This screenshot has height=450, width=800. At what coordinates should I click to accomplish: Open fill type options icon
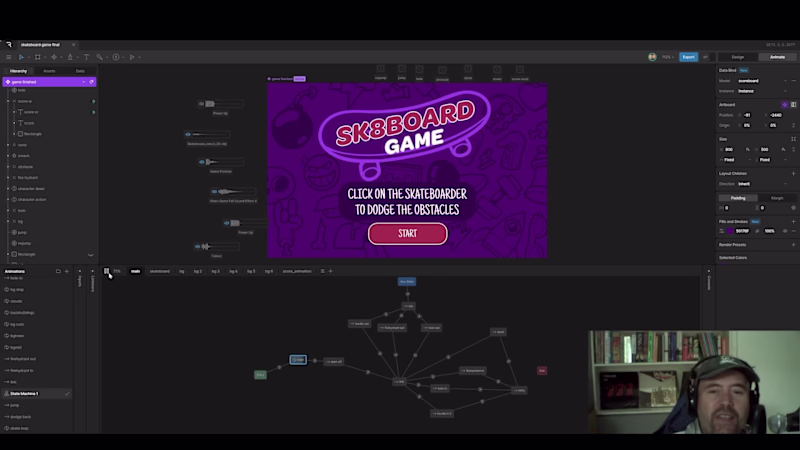tap(721, 231)
